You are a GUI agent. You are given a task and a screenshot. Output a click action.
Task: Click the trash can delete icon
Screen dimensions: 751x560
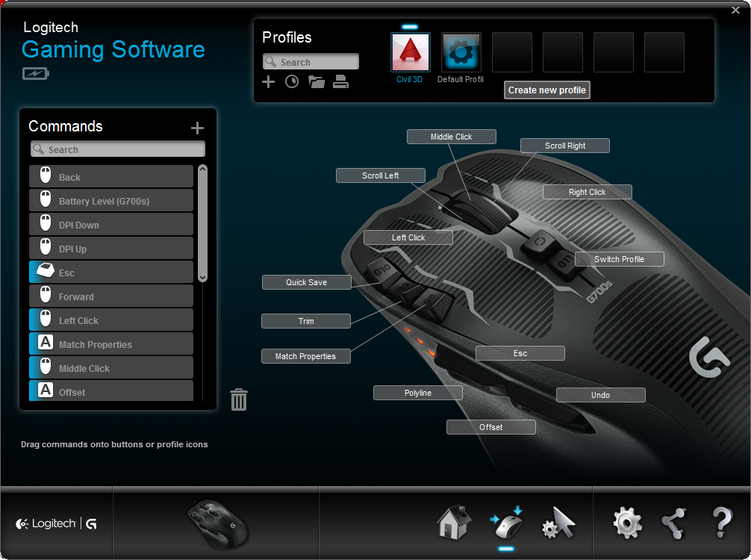(239, 399)
